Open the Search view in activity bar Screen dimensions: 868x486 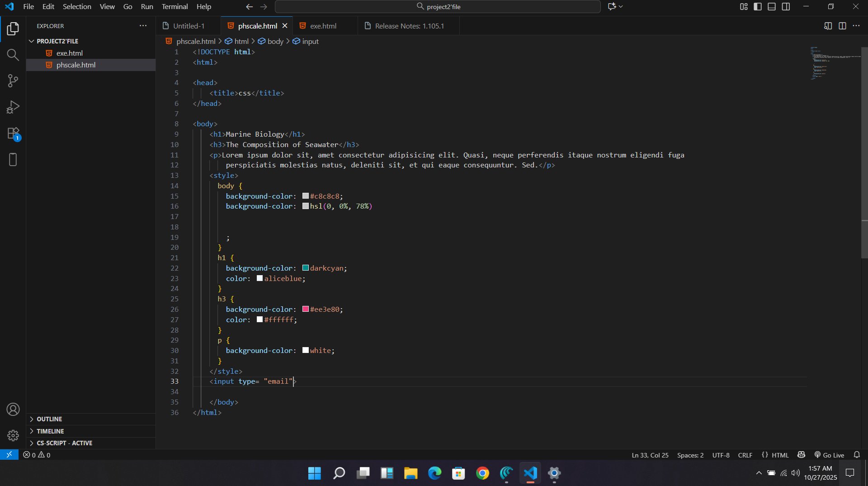click(13, 55)
